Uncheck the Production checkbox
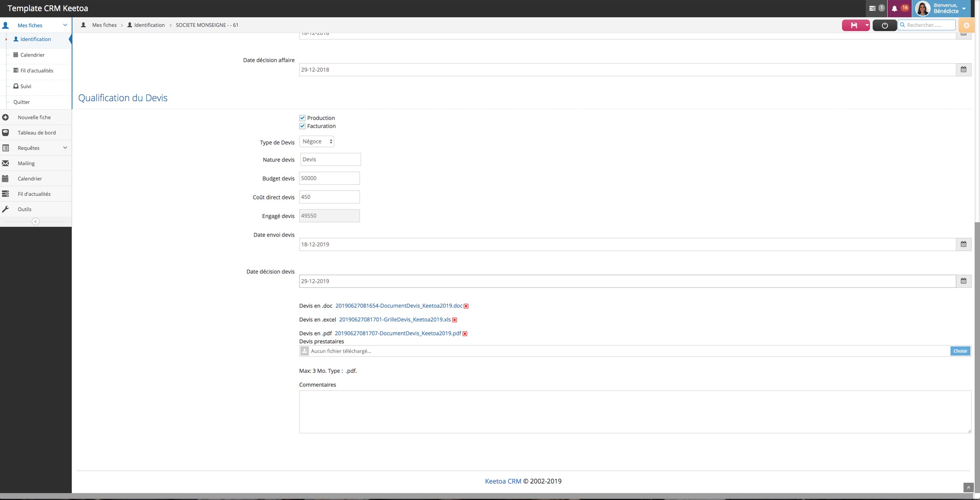 click(302, 118)
